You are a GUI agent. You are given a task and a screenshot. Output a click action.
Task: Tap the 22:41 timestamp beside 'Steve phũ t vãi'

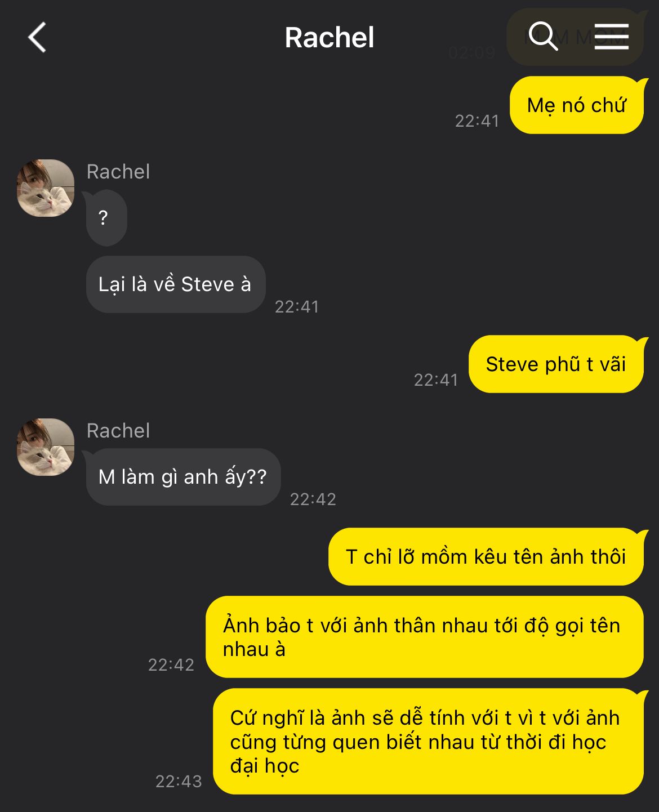point(436,380)
